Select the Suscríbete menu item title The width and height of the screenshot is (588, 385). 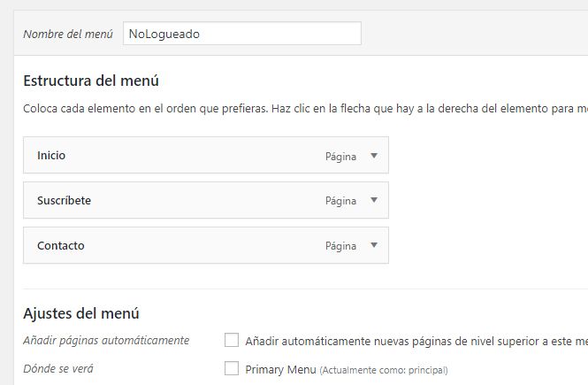64,200
